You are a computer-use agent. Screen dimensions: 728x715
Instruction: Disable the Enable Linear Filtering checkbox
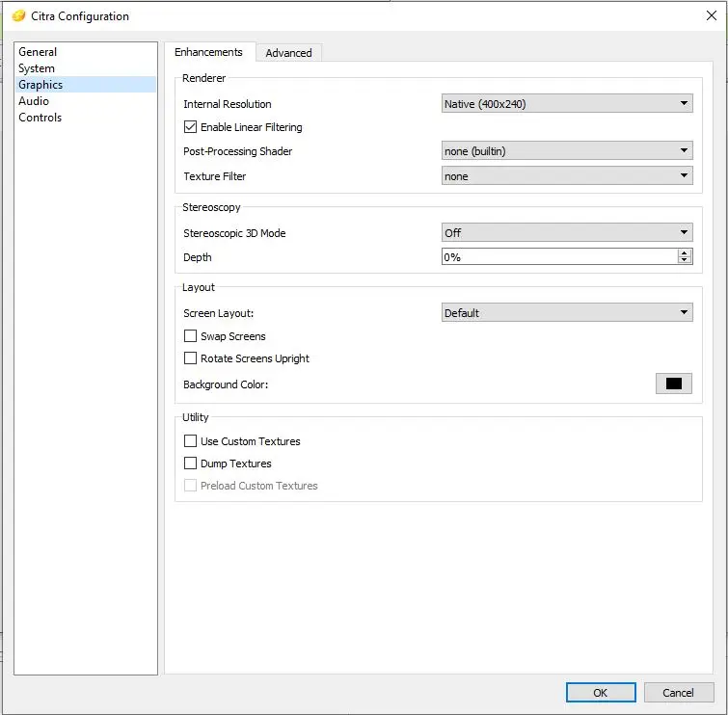(190, 127)
